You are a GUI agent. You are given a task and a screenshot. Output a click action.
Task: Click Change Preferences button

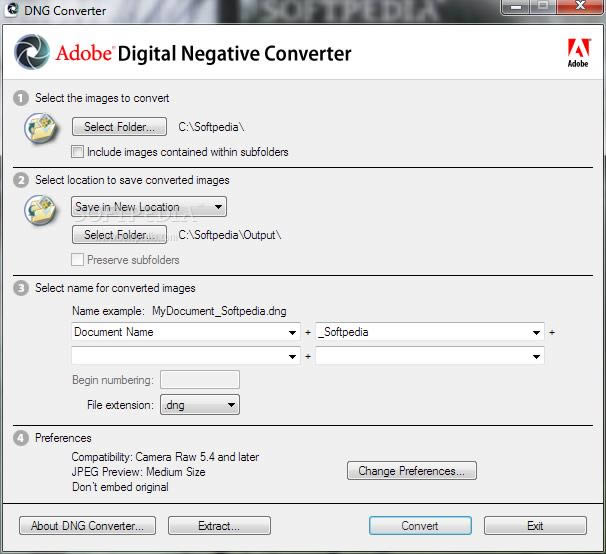[412, 470]
